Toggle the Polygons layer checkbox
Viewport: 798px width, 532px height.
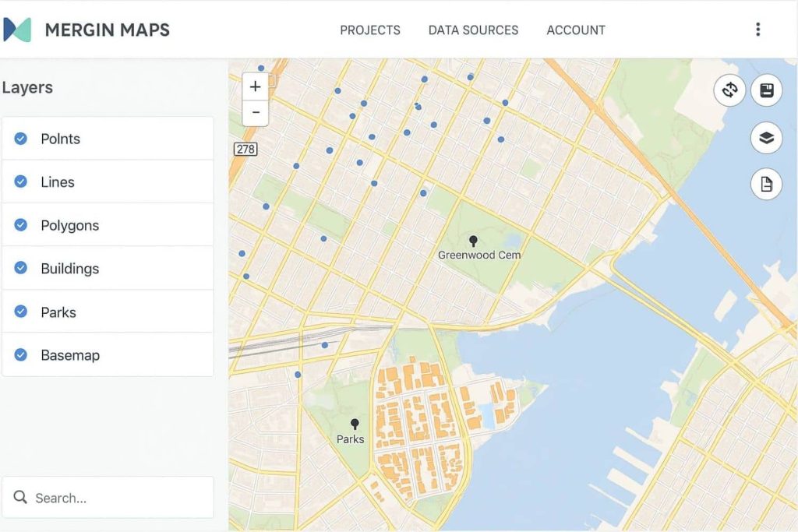(x=21, y=224)
